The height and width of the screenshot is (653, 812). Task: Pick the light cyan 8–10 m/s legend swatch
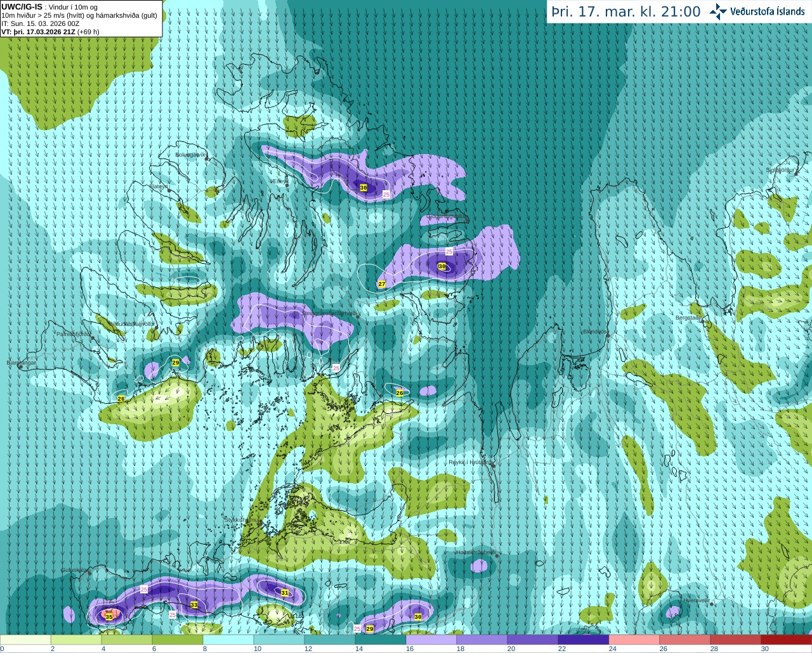(228, 640)
